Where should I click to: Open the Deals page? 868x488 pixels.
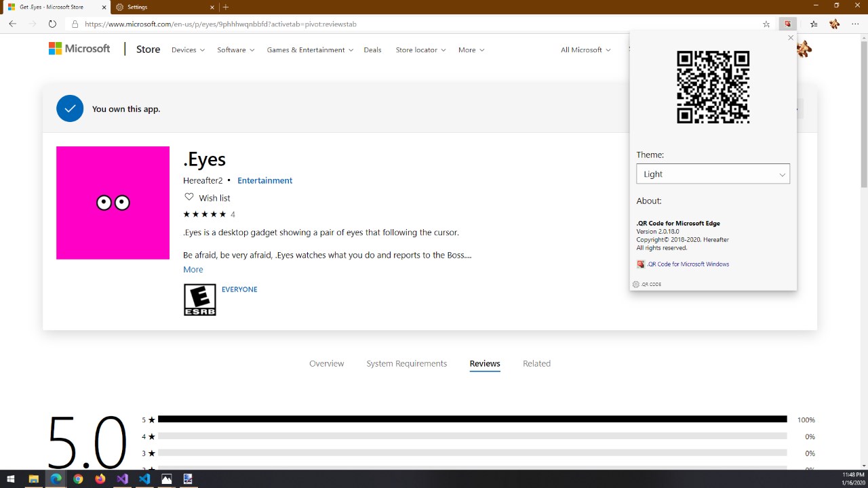[372, 50]
